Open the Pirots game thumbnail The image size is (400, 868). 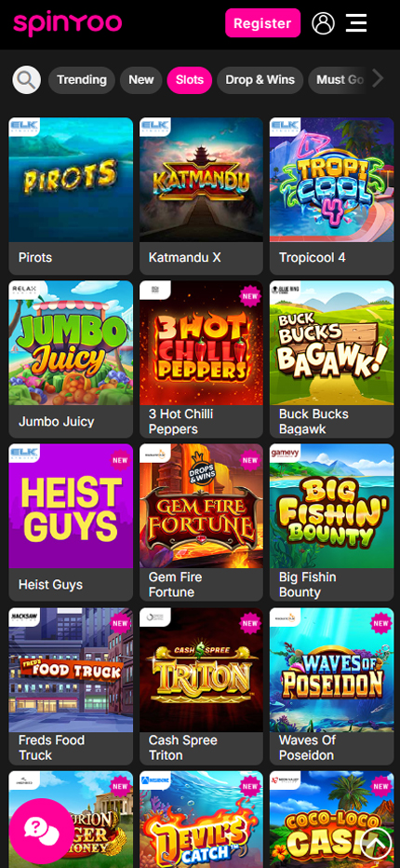[71, 180]
